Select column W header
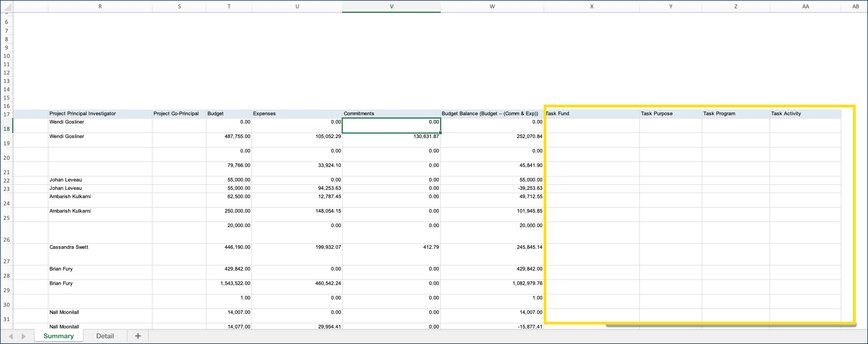Screen dimensions: 868x344 (x=492, y=6)
